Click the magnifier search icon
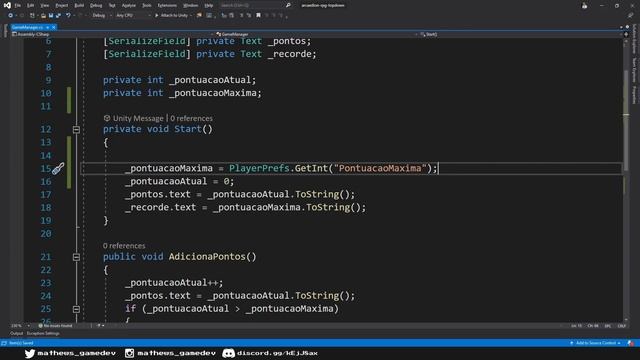This screenshot has width=640, height=360. click(x=288, y=5)
